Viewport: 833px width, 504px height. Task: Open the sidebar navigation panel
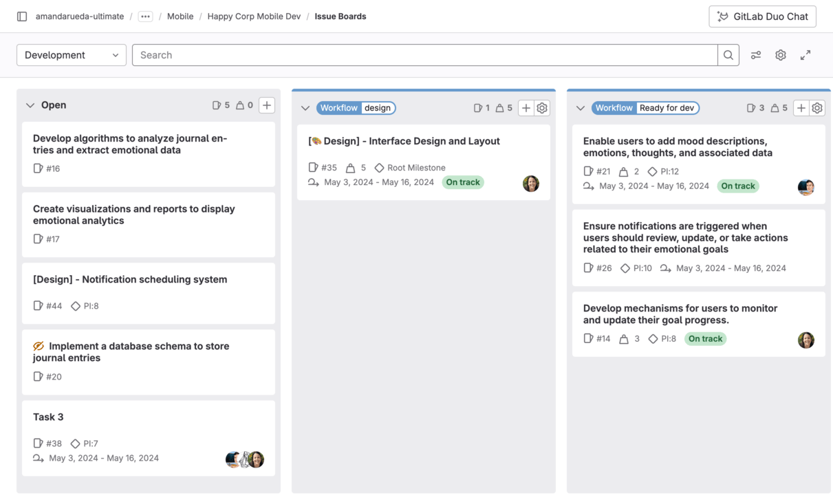(21, 16)
